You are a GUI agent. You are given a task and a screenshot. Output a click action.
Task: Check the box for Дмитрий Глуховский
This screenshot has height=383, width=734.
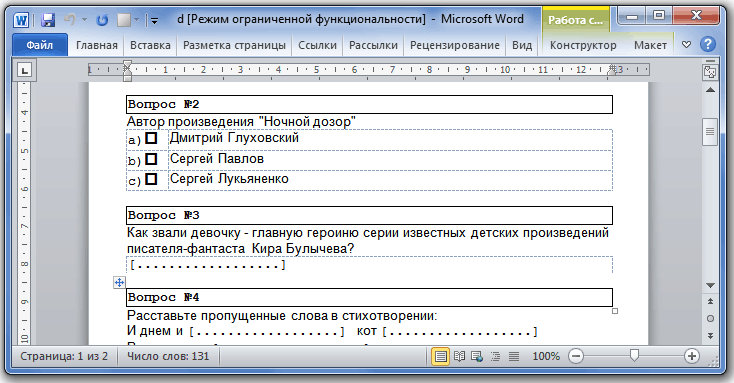point(151,138)
